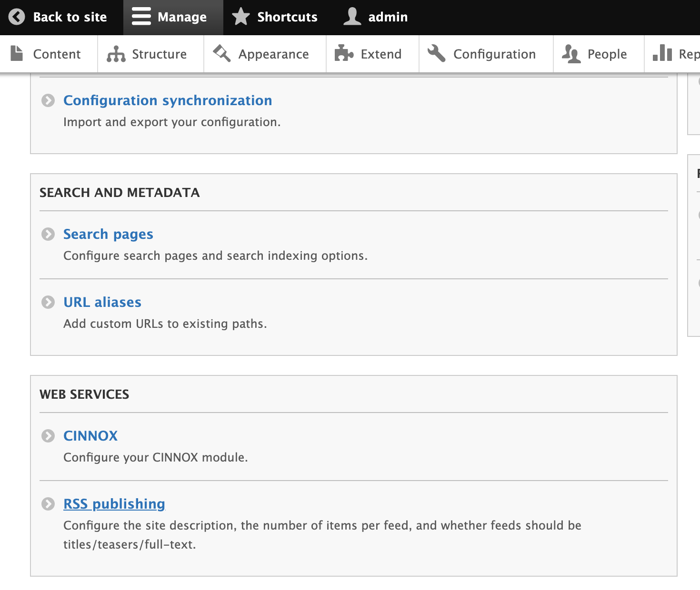Click the People users icon
700x590 pixels.
[x=571, y=54]
